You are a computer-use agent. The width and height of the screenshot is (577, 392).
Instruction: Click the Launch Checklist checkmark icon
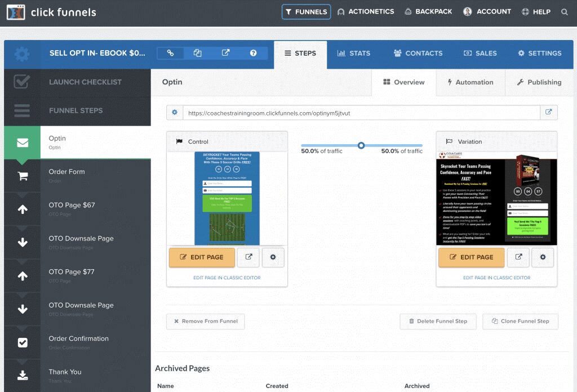[22, 82]
